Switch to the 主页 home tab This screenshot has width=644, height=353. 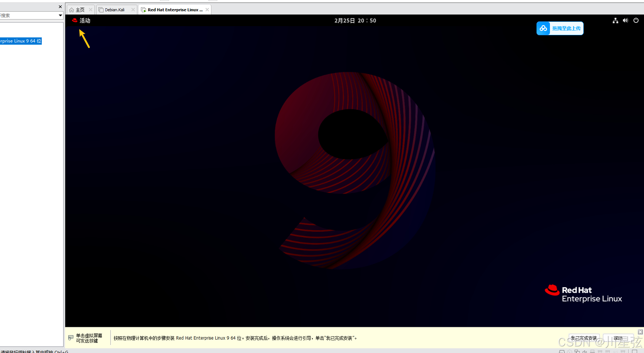tap(80, 10)
